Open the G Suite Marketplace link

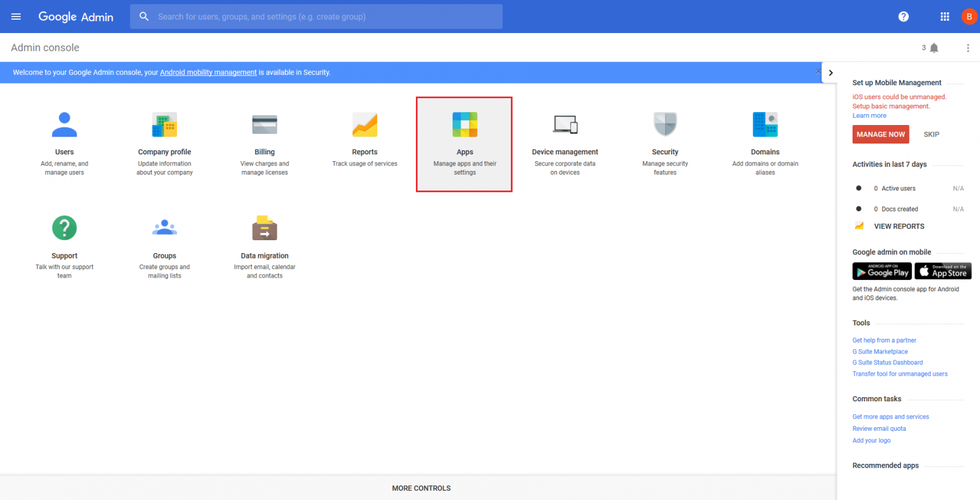tap(880, 352)
